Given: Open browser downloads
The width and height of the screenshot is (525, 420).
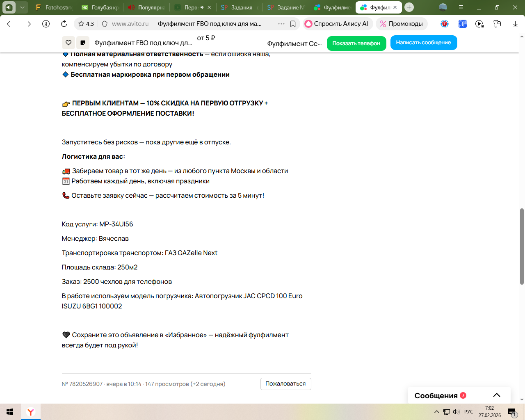Looking at the screenshot, I should click(515, 24).
